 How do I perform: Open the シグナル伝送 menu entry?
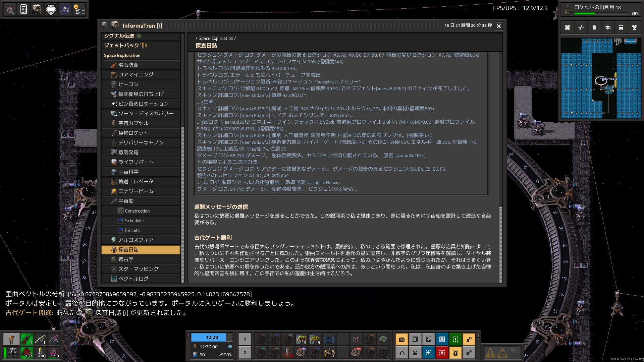pos(141,36)
